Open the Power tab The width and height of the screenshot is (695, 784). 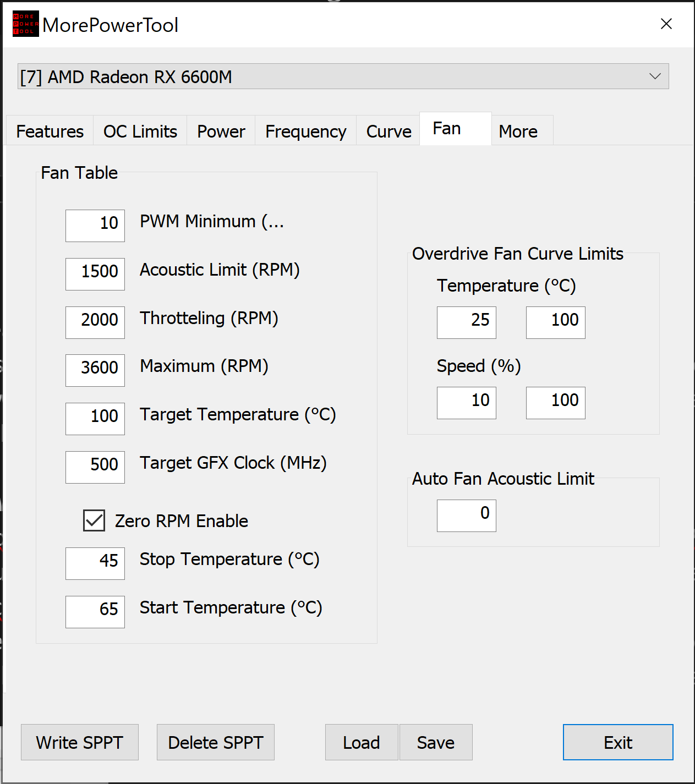(x=221, y=131)
